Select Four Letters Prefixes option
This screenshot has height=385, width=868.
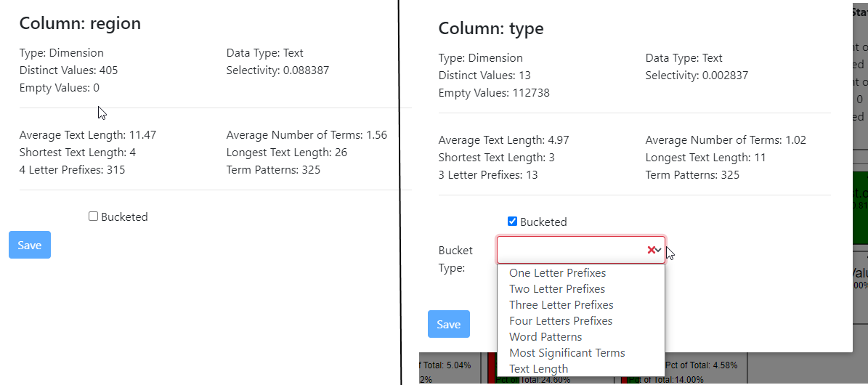pos(560,321)
